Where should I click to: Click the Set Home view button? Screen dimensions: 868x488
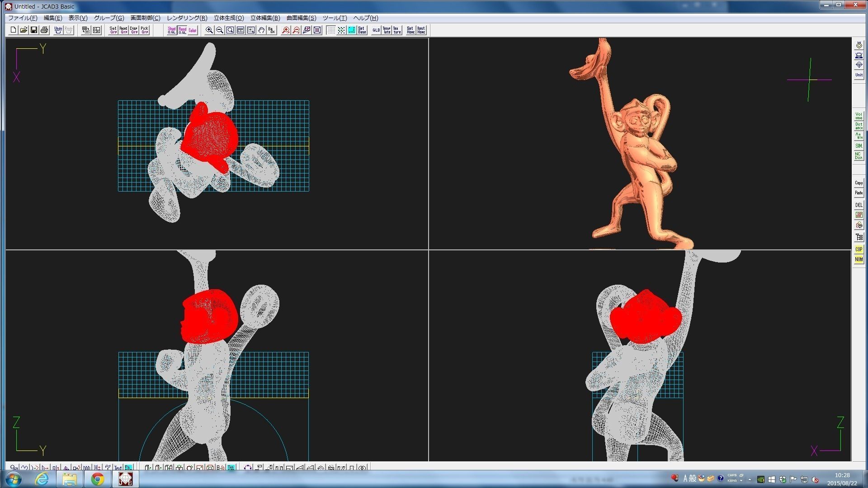tap(410, 30)
